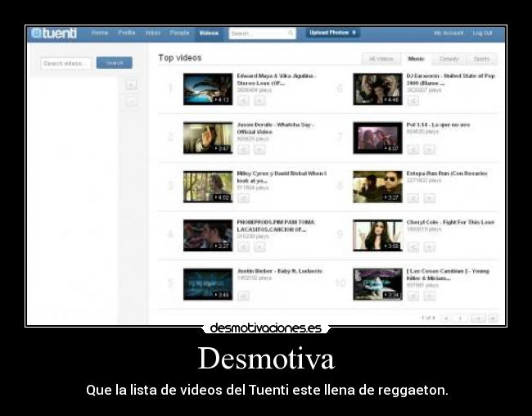Open the DJ Earworm video thumbnail

(x=377, y=89)
